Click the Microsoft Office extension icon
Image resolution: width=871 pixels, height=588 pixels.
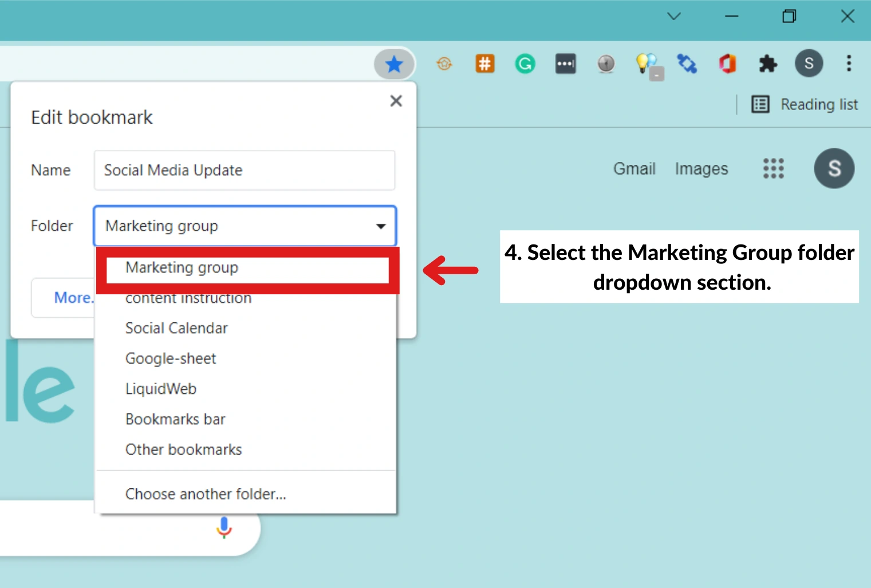coord(727,64)
